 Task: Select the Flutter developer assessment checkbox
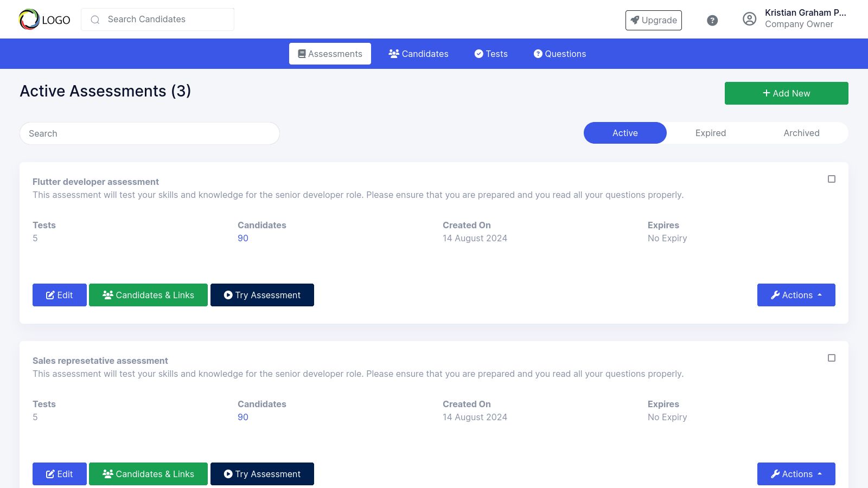(x=831, y=179)
